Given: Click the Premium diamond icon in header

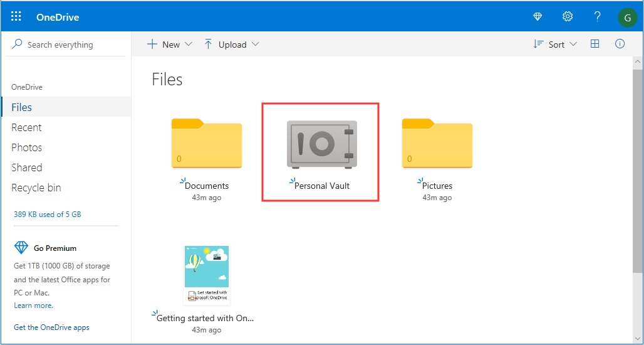Looking at the screenshot, I should (538, 17).
